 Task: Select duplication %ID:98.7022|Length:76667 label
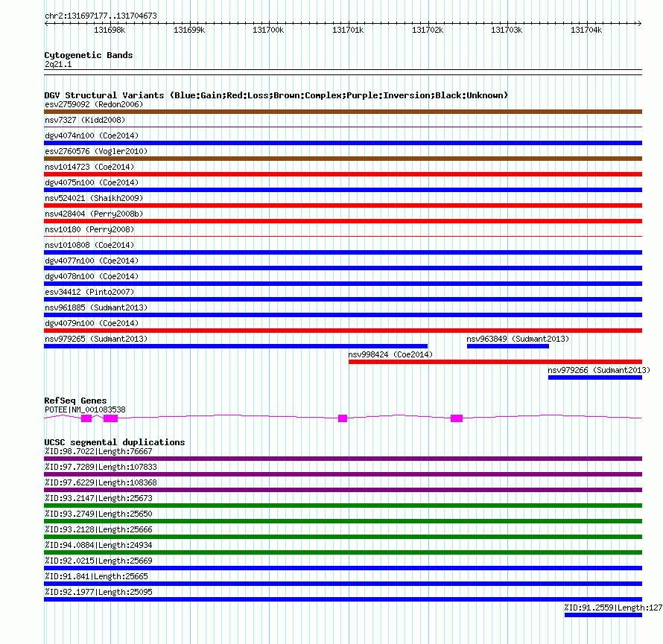[98, 451]
